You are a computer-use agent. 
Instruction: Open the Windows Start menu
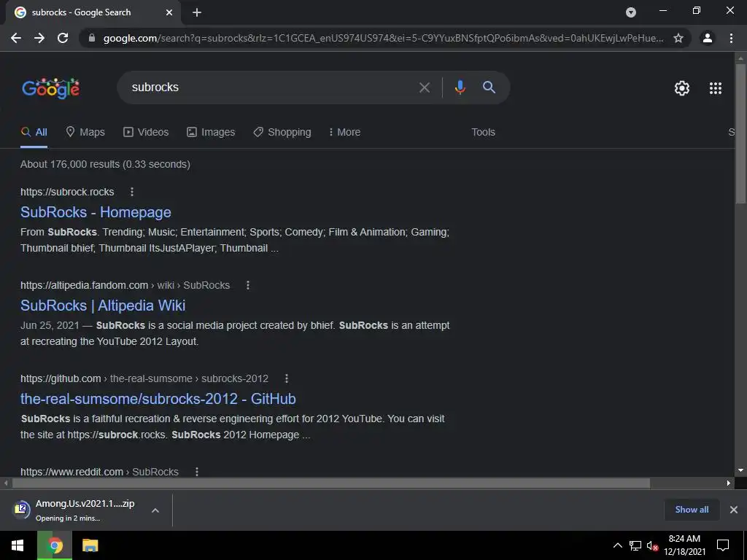[x=18, y=545]
